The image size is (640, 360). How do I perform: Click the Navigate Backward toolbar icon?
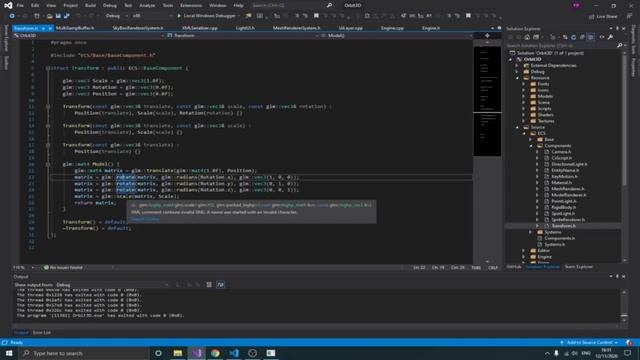pos(12,16)
